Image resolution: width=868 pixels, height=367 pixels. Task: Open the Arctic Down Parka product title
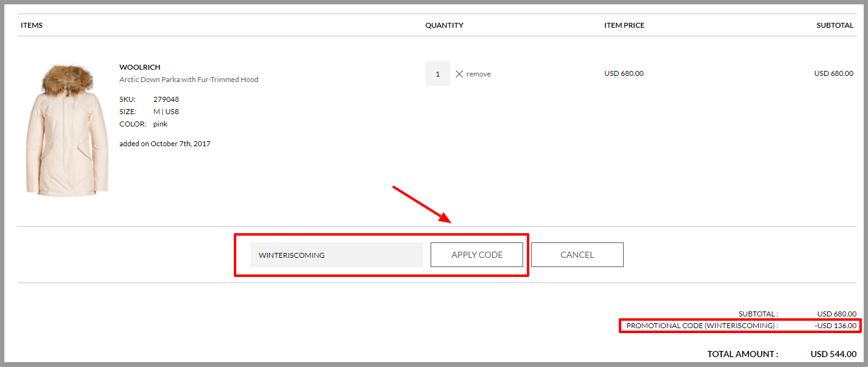pyautogui.click(x=189, y=80)
